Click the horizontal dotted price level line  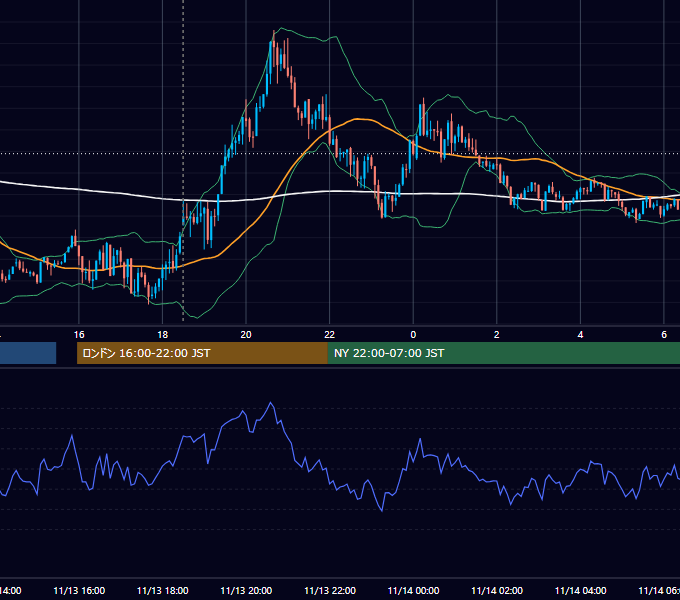point(340,153)
